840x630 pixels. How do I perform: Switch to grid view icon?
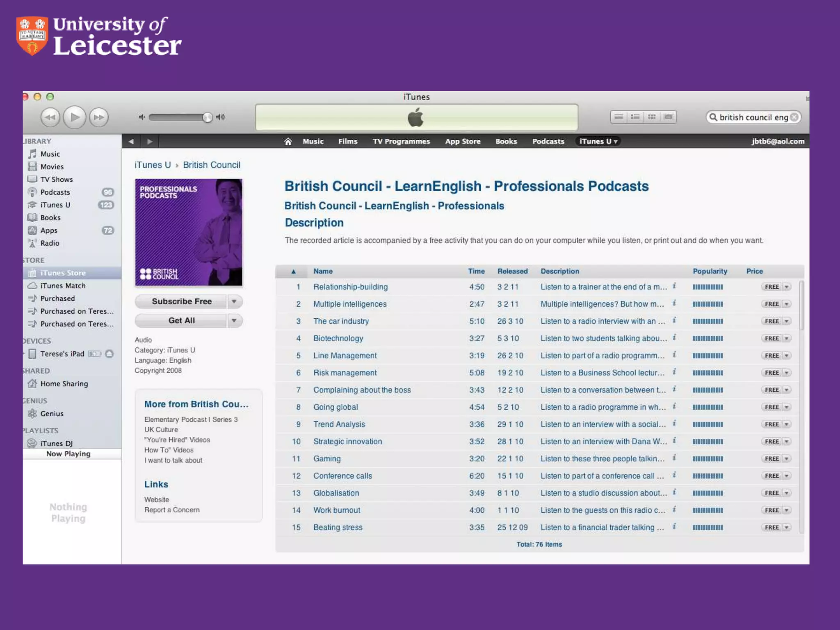652,117
